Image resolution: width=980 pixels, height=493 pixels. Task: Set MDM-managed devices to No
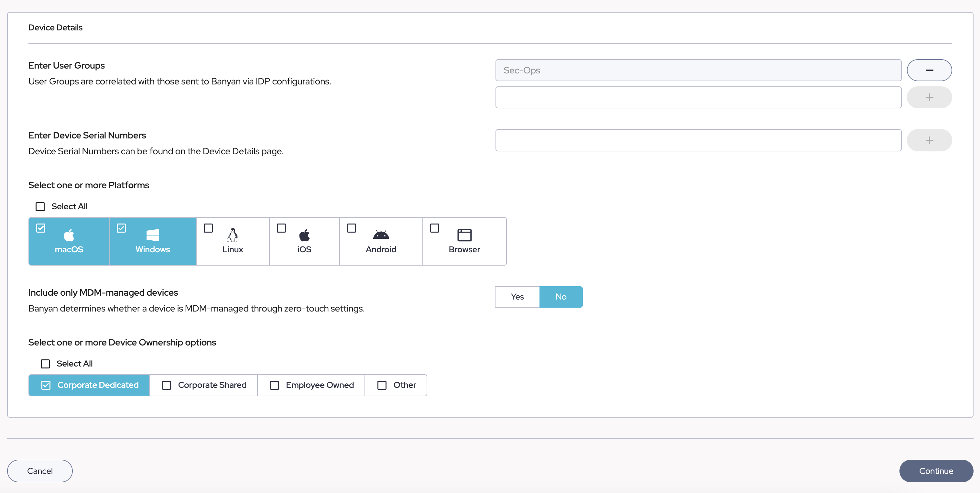tap(561, 297)
